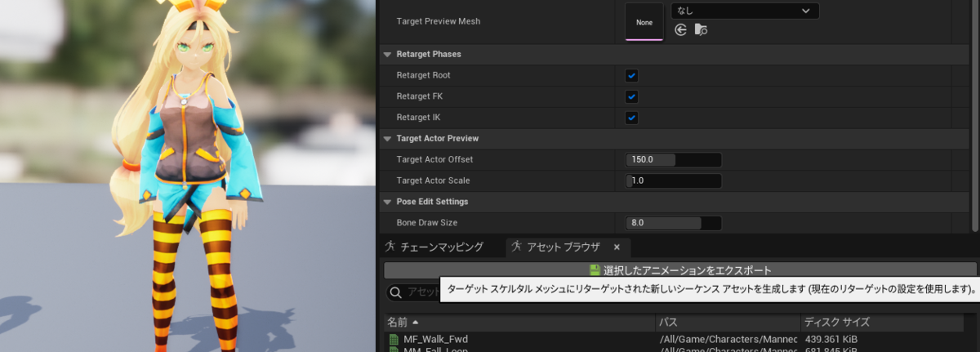This screenshot has height=352, width=980.
Task: Switch to the アセット ブラウザ tab
Action: click(568, 247)
